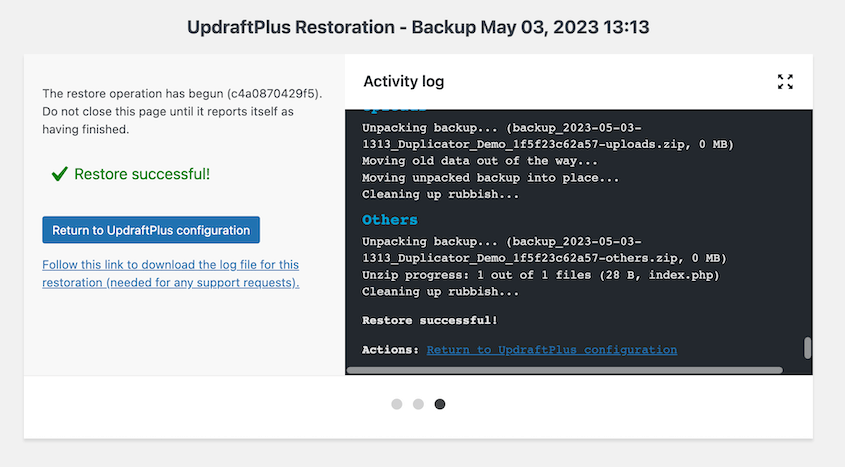Click the restore operation has begun message

pyautogui.click(x=182, y=111)
